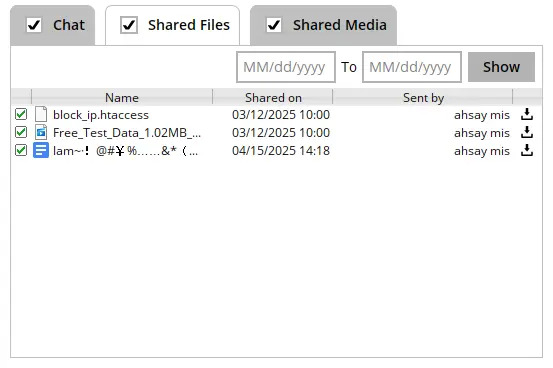The image size is (553, 368).
Task: Download the block_ip.htaccess file
Action: click(527, 114)
